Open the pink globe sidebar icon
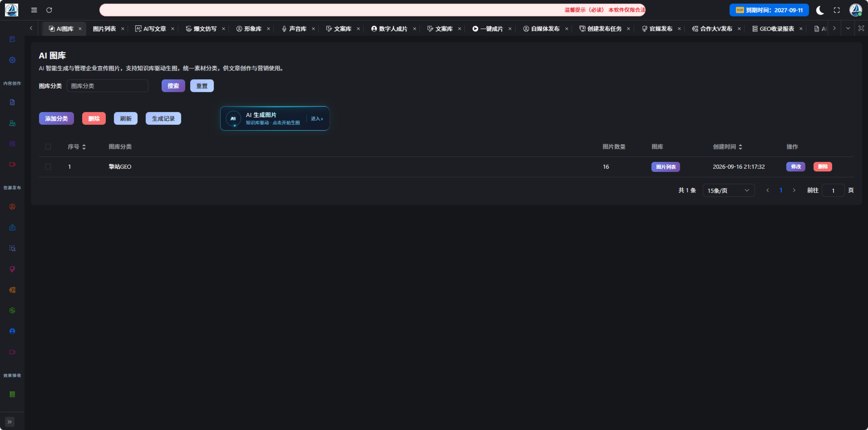Viewport: 868px width, 430px height. coord(12,269)
